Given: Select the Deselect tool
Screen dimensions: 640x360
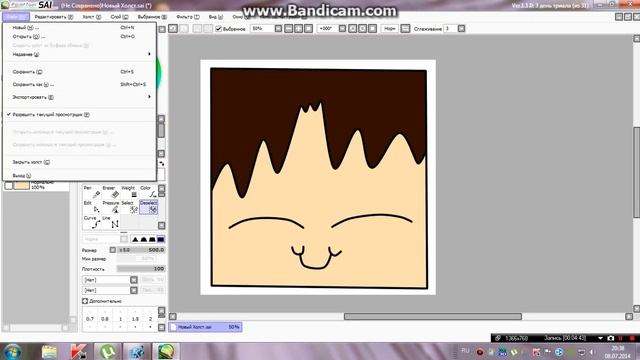Looking at the screenshot, I should click(x=149, y=207).
